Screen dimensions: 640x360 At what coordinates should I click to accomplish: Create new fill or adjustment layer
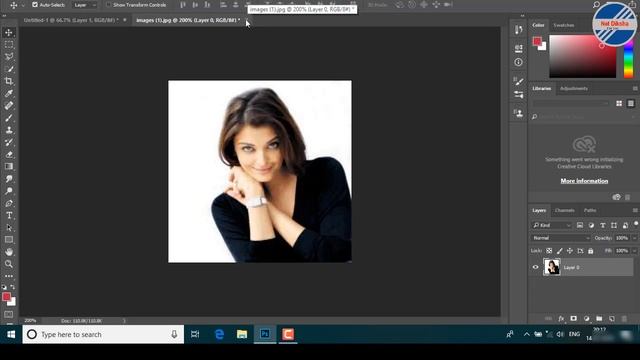[587, 318]
